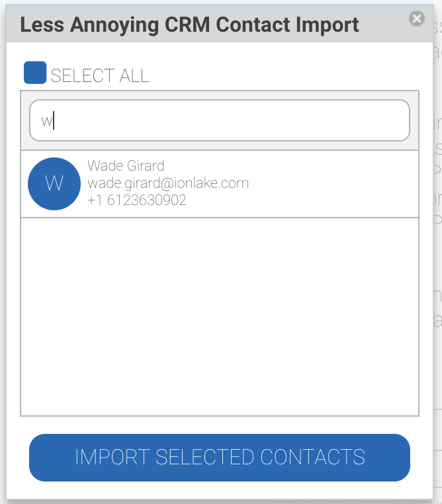
Task: Click the wade.girard@ionlake.com email address
Action: (x=168, y=183)
